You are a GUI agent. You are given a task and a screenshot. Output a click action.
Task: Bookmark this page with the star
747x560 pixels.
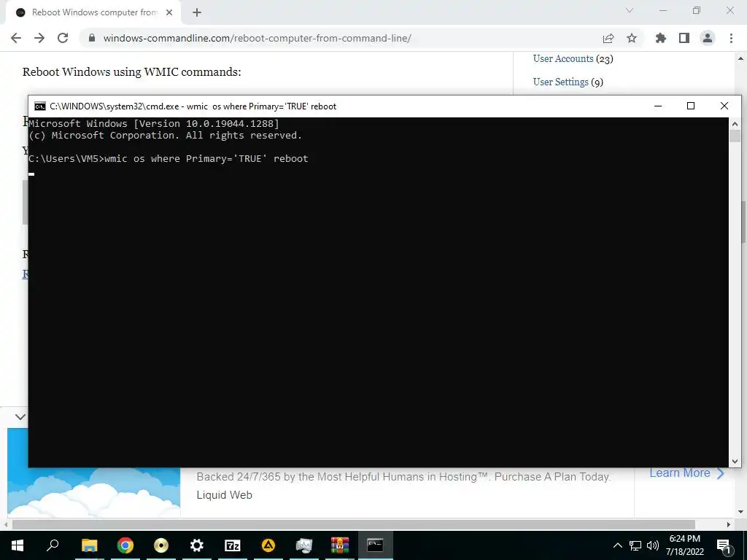point(632,38)
